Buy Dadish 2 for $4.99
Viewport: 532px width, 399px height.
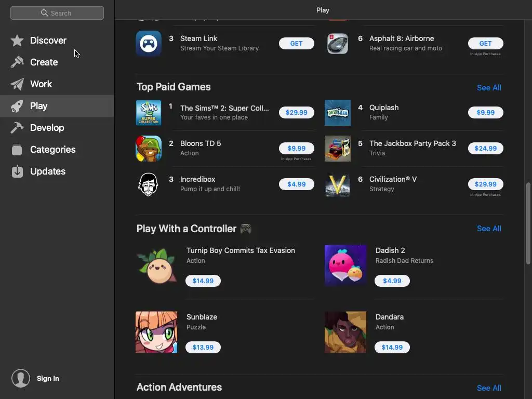392,281
